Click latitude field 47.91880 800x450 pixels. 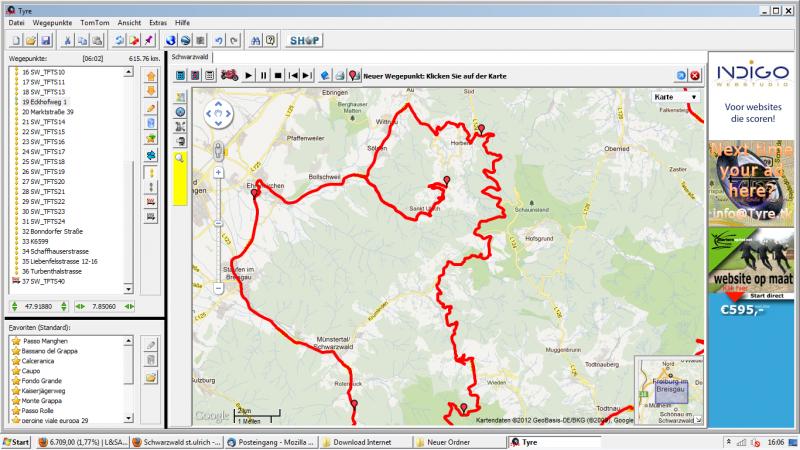[39, 306]
